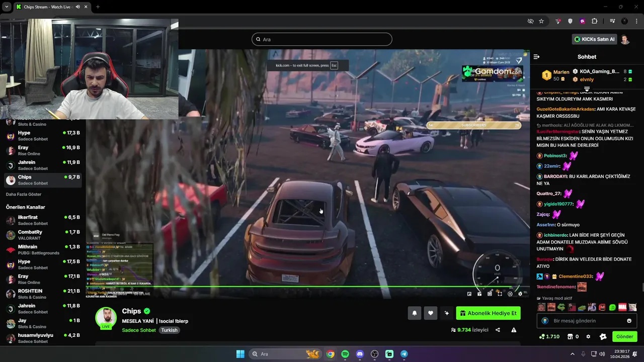
Task: Click the heart follow icon
Action: pyautogui.click(x=430, y=313)
